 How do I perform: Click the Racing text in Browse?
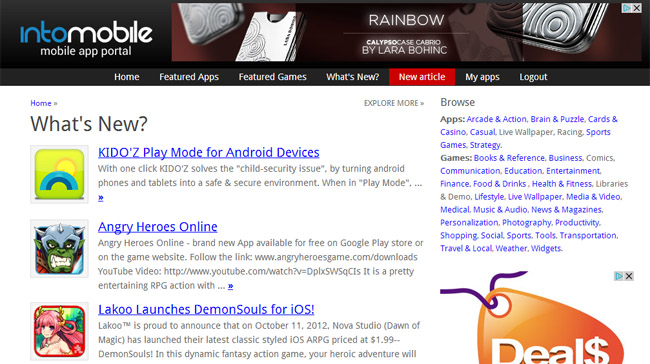(x=570, y=132)
